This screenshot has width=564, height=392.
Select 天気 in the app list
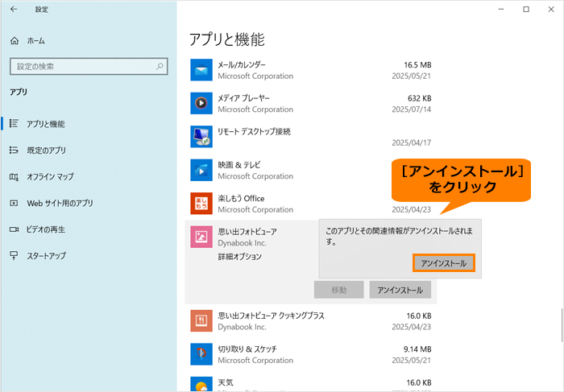click(225, 382)
